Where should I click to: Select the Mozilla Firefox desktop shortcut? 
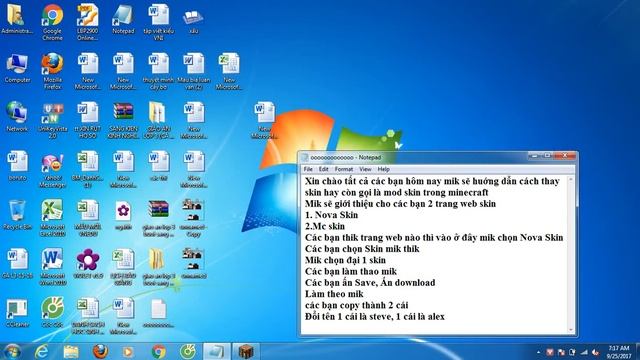pos(52,71)
